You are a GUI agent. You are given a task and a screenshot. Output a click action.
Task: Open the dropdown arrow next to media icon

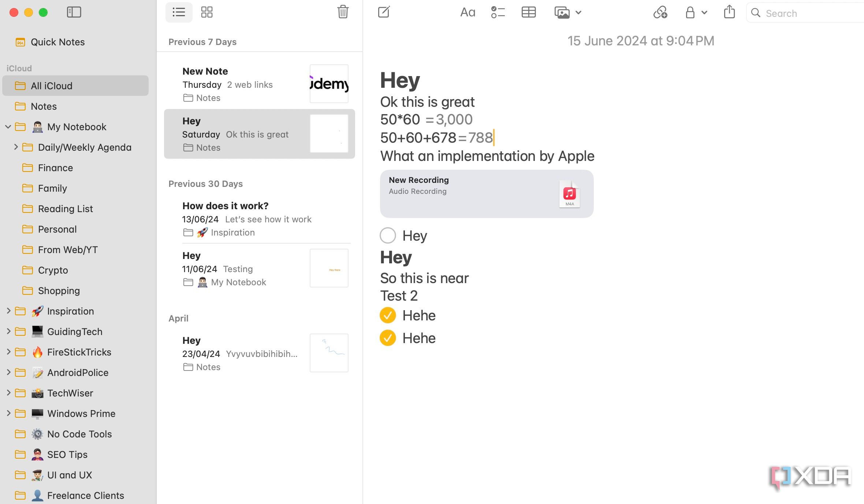coord(578,12)
